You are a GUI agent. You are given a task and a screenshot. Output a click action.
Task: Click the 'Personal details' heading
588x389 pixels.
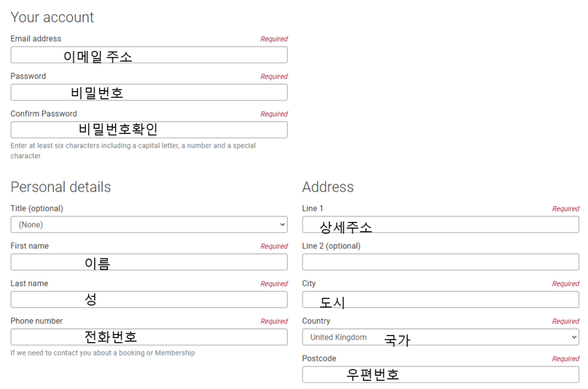pos(61,187)
